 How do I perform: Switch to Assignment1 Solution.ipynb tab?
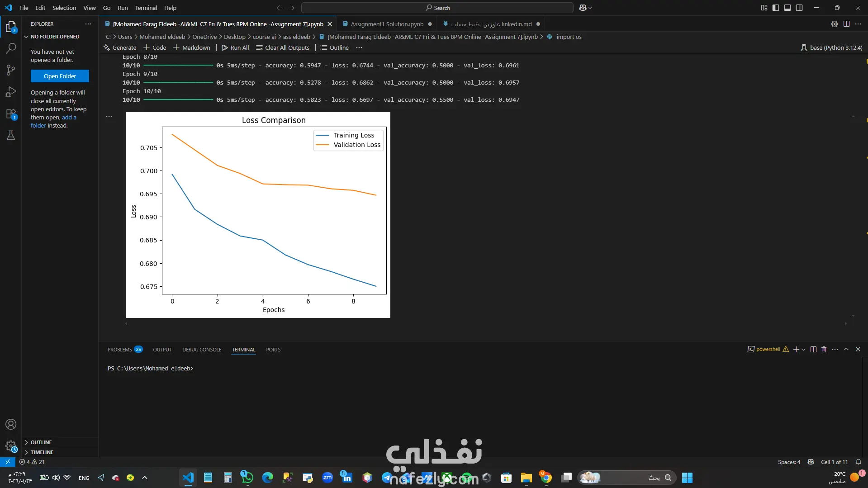coord(387,24)
